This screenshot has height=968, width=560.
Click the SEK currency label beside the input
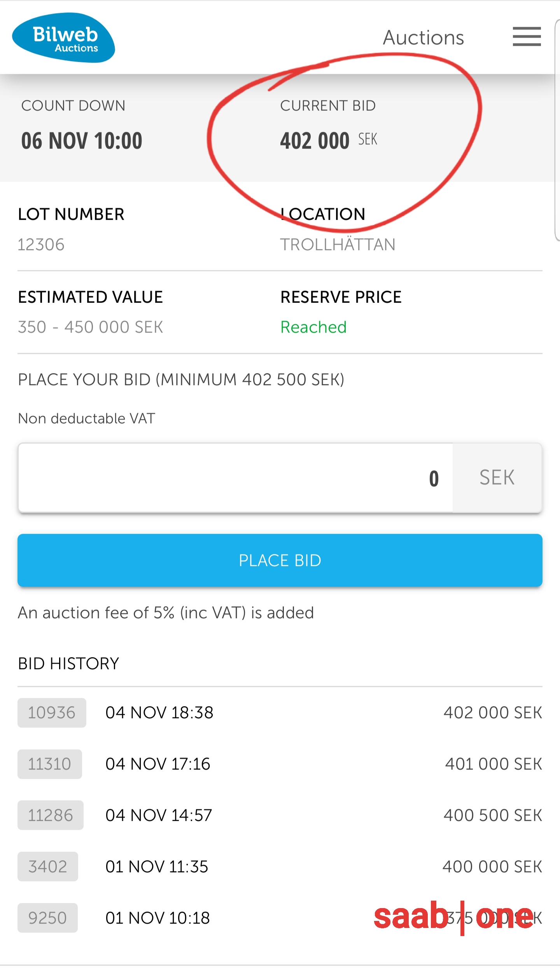(x=497, y=478)
